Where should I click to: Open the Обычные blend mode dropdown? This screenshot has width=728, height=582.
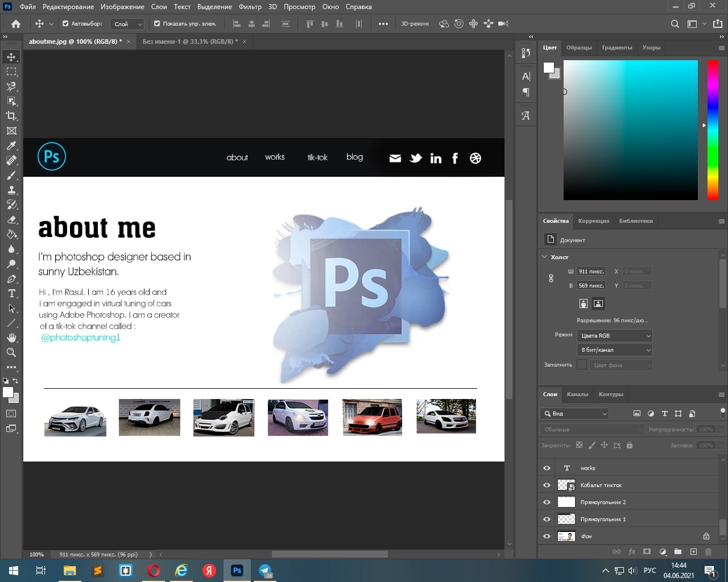pos(592,429)
